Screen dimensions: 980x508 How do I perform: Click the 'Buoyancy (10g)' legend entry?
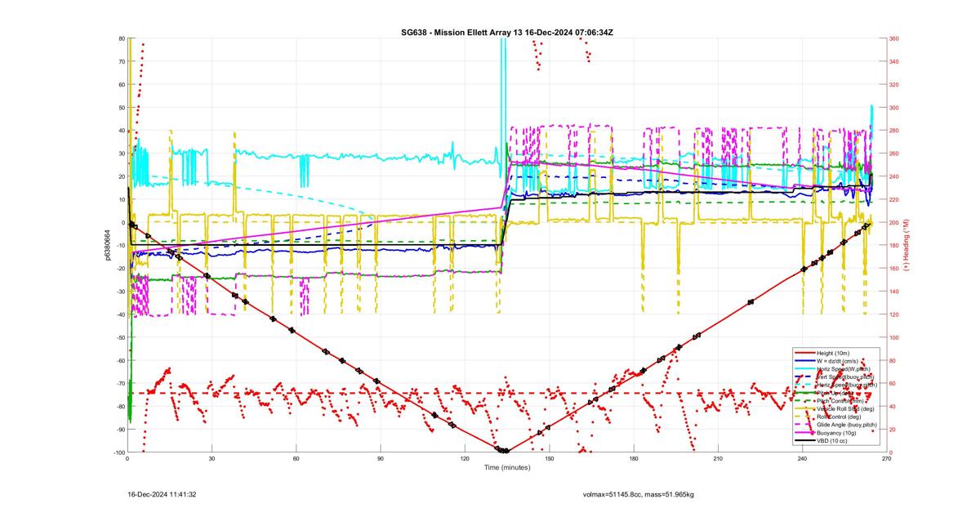(836, 433)
